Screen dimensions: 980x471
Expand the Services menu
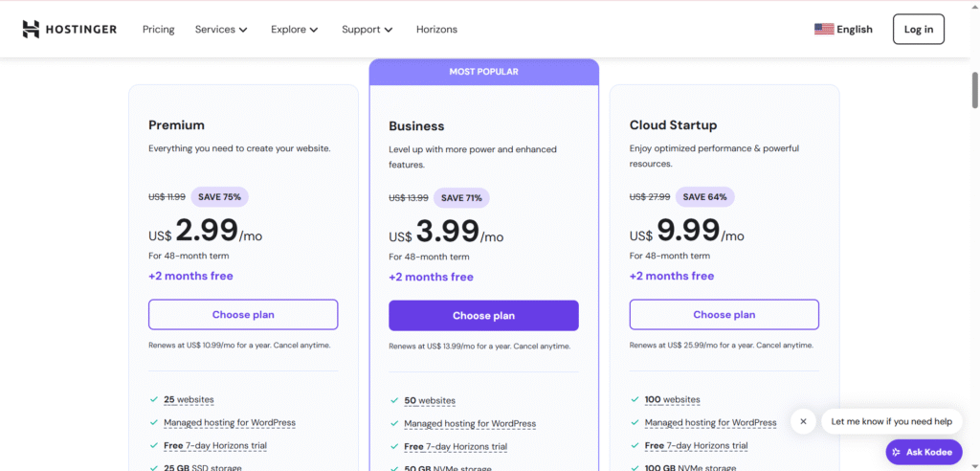click(221, 30)
